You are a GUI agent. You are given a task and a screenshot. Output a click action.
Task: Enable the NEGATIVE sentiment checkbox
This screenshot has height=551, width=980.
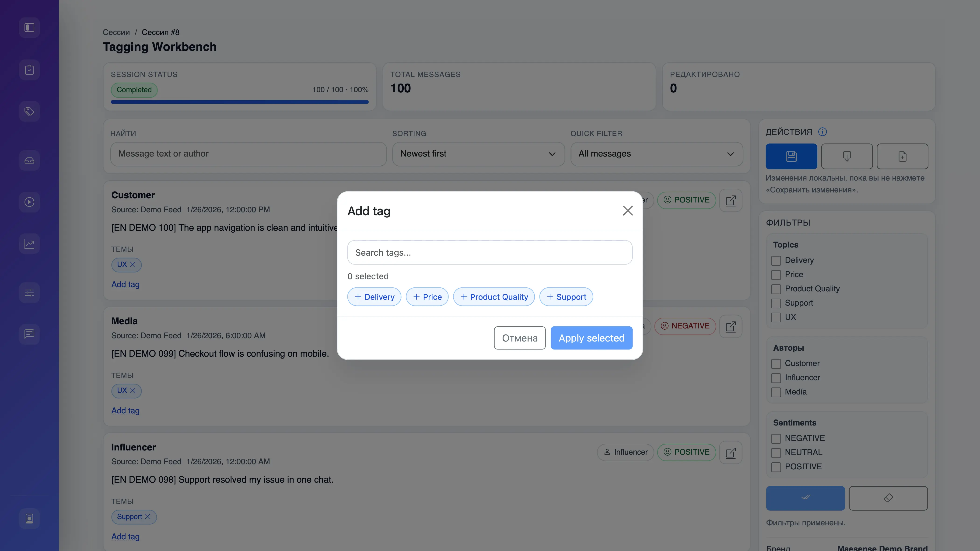[x=776, y=438]
